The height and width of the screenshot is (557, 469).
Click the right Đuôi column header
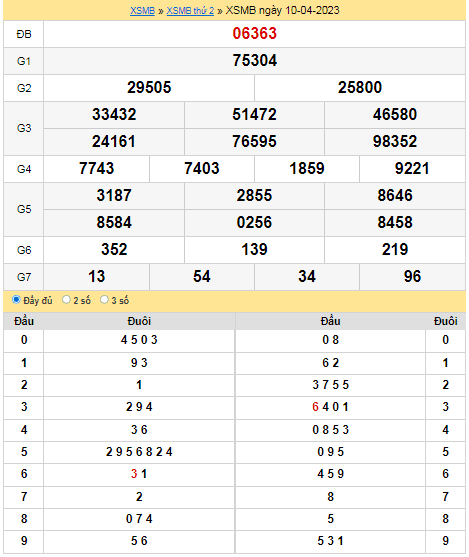445,321
